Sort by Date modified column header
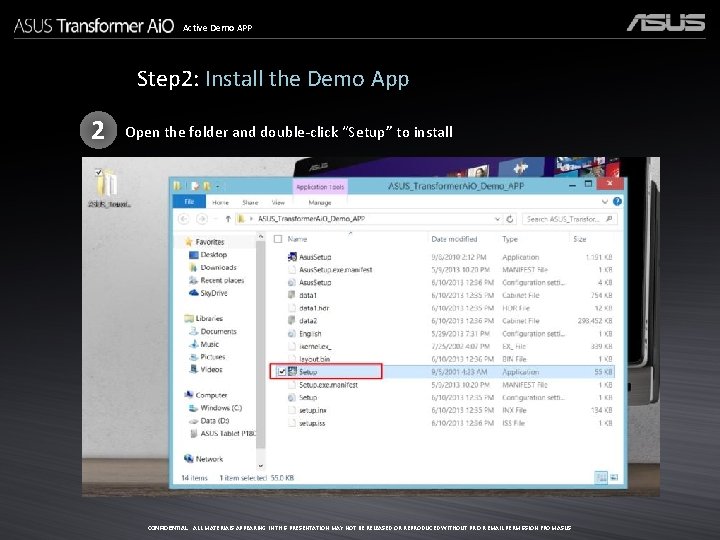This screenshot has height=540, width=720. [454, 239]
